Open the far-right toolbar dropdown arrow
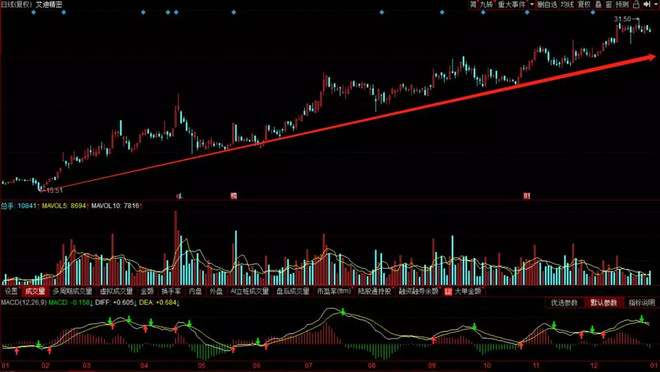The height and width of the screenshot is (372, 660). coord(656,4)
